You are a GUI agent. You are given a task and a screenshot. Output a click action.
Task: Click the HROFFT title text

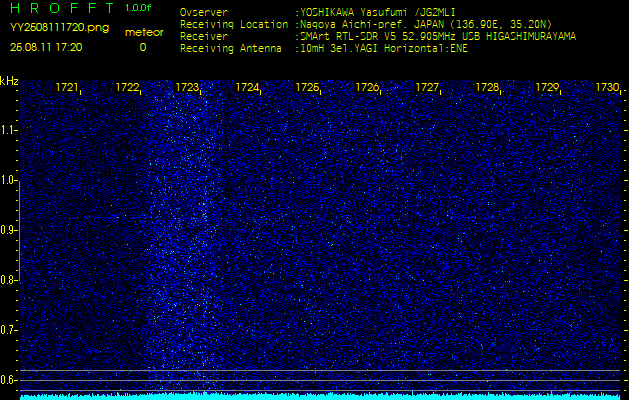point(63,8)
